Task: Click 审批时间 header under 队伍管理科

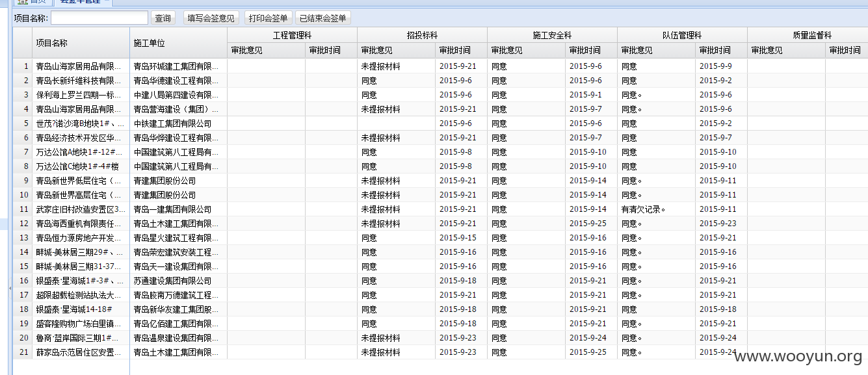Action: click(721, 51)
